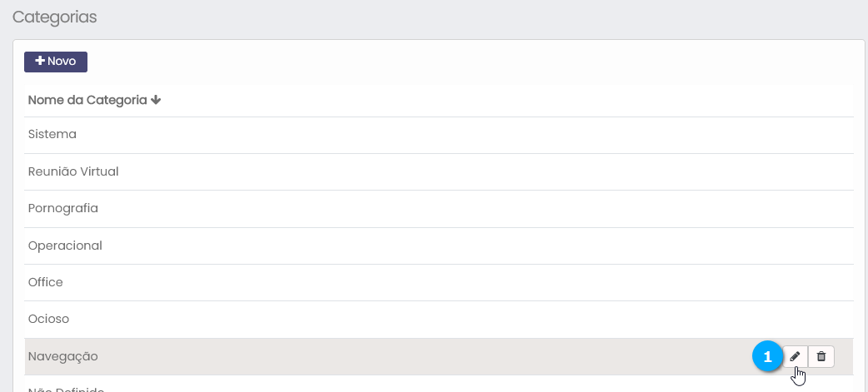Delete the Navegação category with trash icon

[821, 356]
